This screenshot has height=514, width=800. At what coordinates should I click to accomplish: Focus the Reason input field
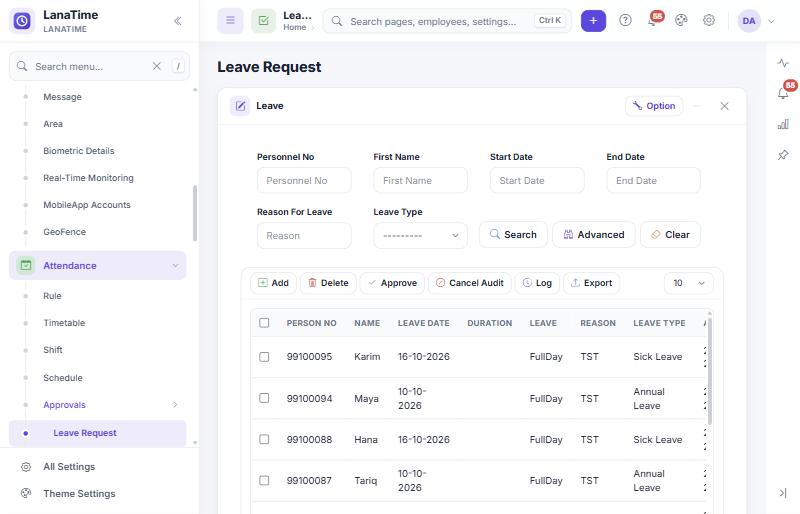pyautogui.click(x=304, y=236)
